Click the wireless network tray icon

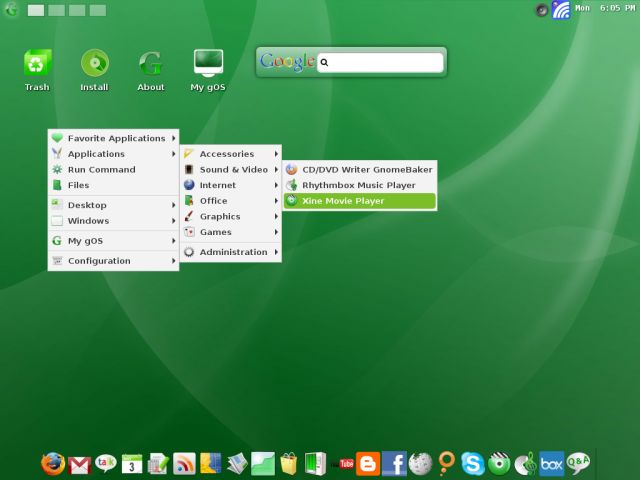pyautogui.click(x=561, y=10)
